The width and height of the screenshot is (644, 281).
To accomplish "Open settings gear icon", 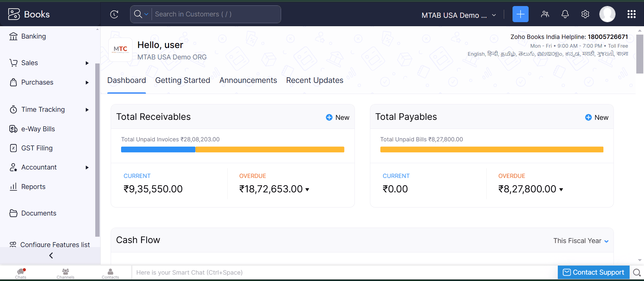I will [x=585, y=14].
